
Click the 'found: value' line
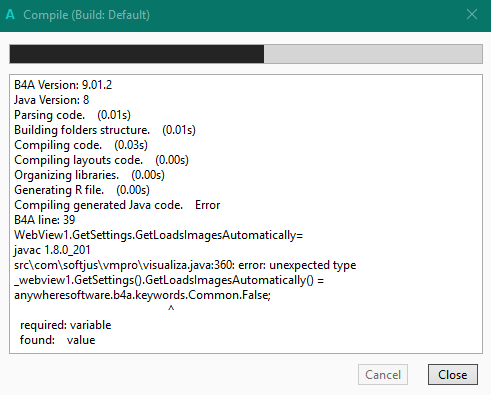pos(57,340)
